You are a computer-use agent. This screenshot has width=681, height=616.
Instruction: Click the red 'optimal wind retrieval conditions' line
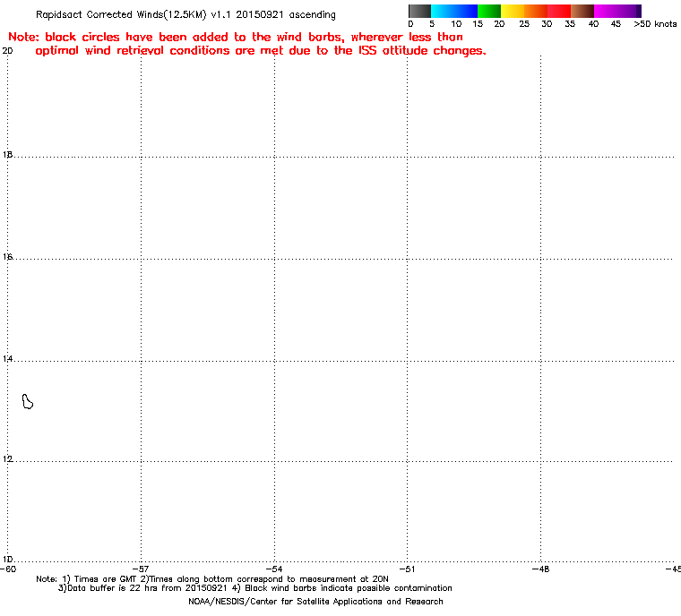pyautogui.click(x=261, y=51)
